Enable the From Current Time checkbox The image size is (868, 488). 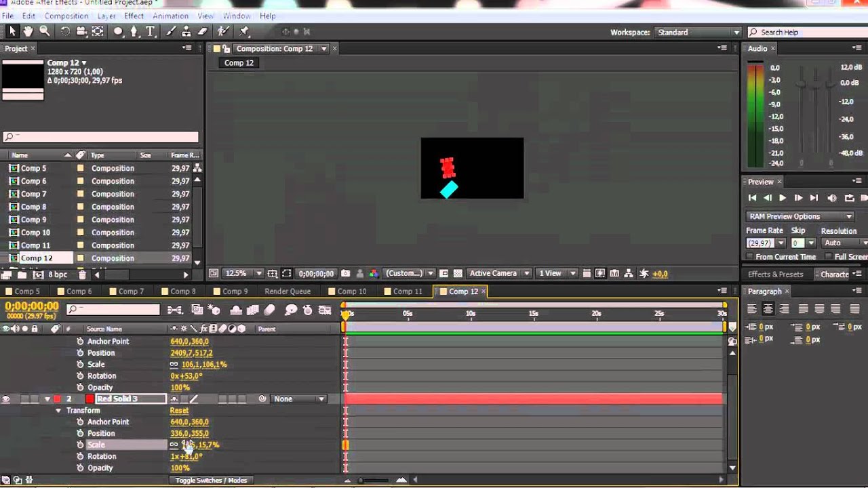point(749,257)
